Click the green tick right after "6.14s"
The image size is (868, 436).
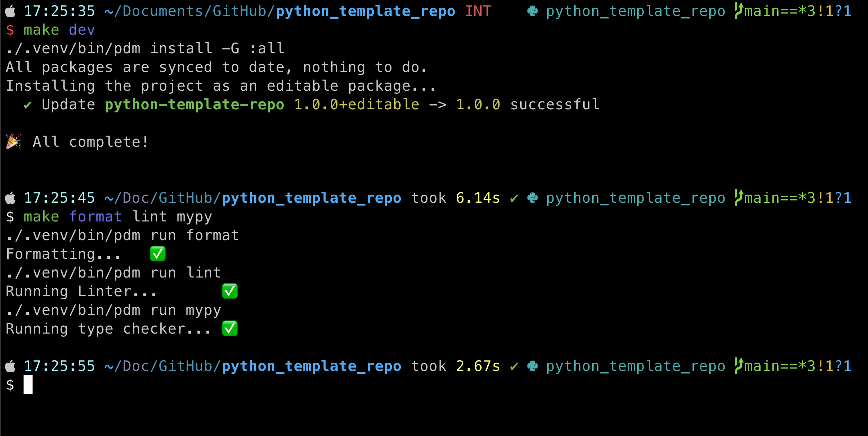[x=514, y=198]
